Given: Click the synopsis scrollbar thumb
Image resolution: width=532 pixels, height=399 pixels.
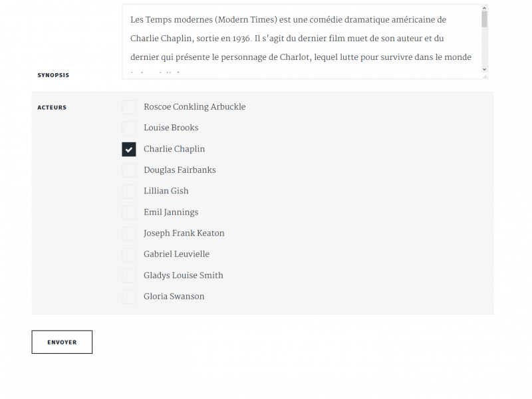Looking at the screenshot, I should (484, 20).
